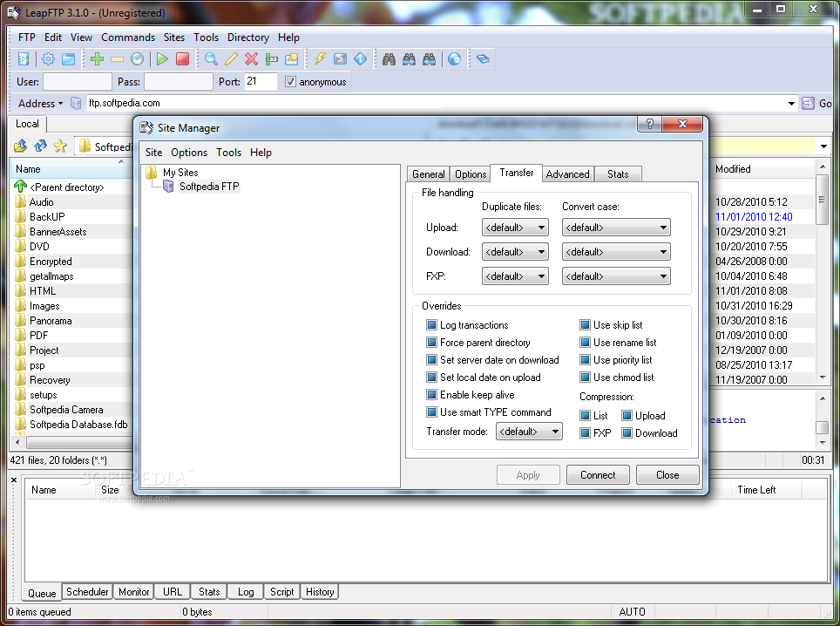Click the Apply button

tap(528, 475)
